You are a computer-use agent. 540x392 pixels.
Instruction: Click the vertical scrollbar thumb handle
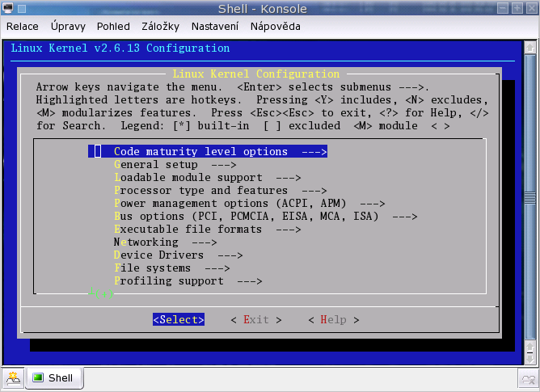pos(530,198)
